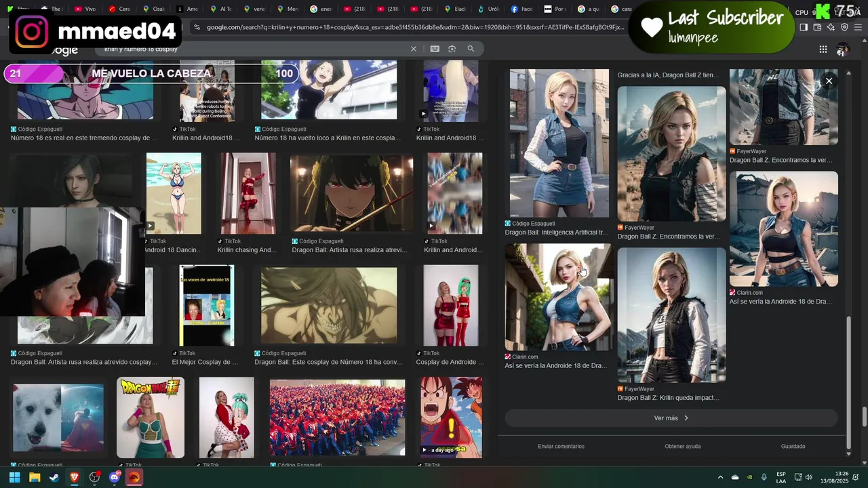868x488 pixels.
Task: Open the Windows Start menu
Action: point(14,477)
